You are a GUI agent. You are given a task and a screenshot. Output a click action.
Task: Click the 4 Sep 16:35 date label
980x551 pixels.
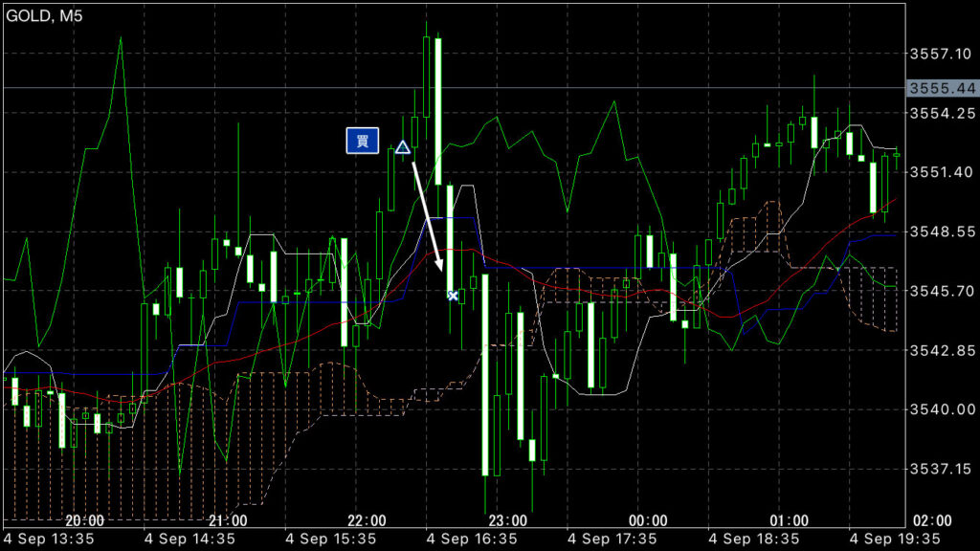pyautogui.click(x=470, y=539)
